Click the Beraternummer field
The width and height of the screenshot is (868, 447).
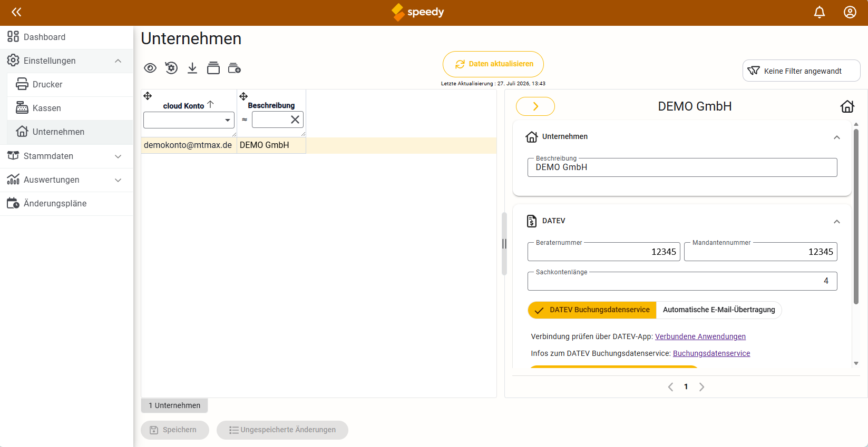(604, 252)
